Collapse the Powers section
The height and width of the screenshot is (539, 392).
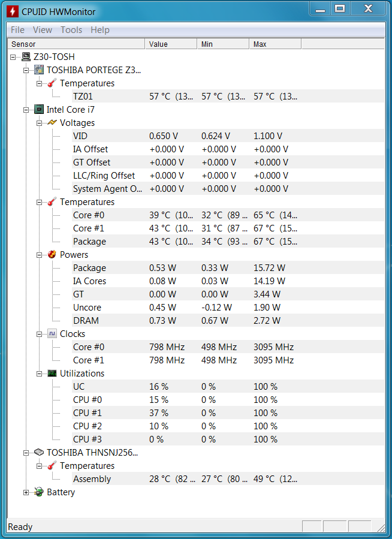click(x=39, y=255)
